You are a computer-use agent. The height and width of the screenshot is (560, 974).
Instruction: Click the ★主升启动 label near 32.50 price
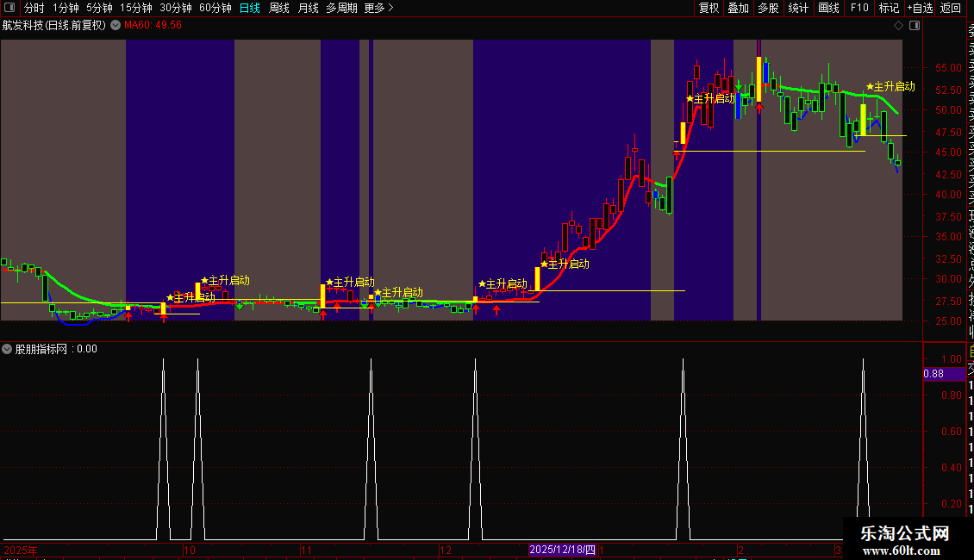(565, 264)
